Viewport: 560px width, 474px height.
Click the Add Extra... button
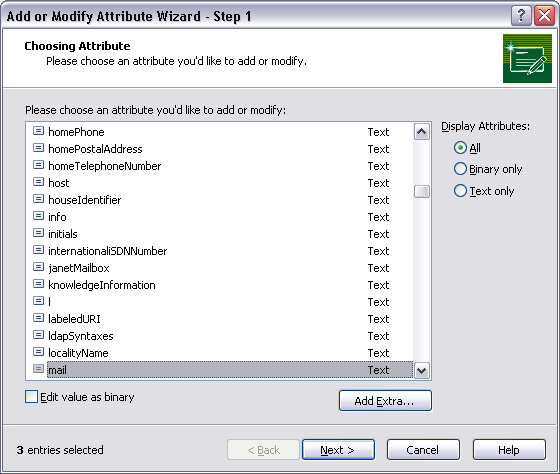[x=385, y=401]
